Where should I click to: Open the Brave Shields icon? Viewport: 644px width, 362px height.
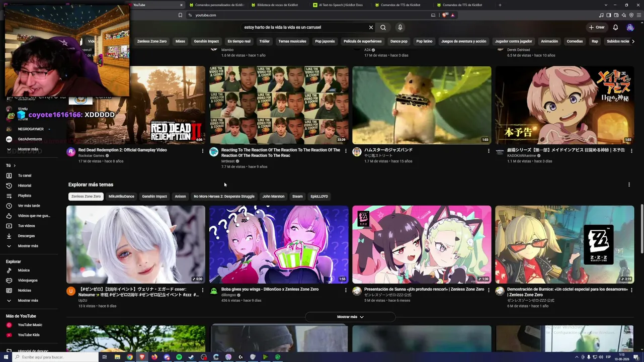point(445,15)
